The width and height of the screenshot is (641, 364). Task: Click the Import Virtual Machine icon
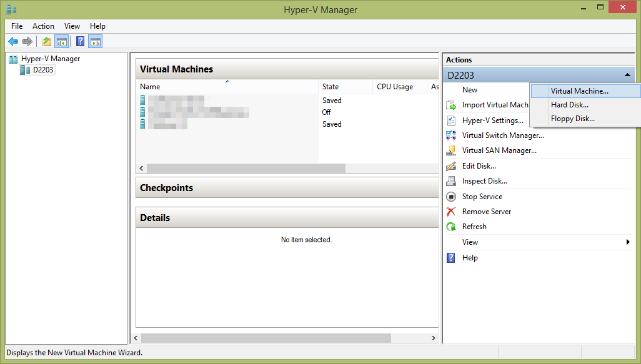tap(451, 105)
